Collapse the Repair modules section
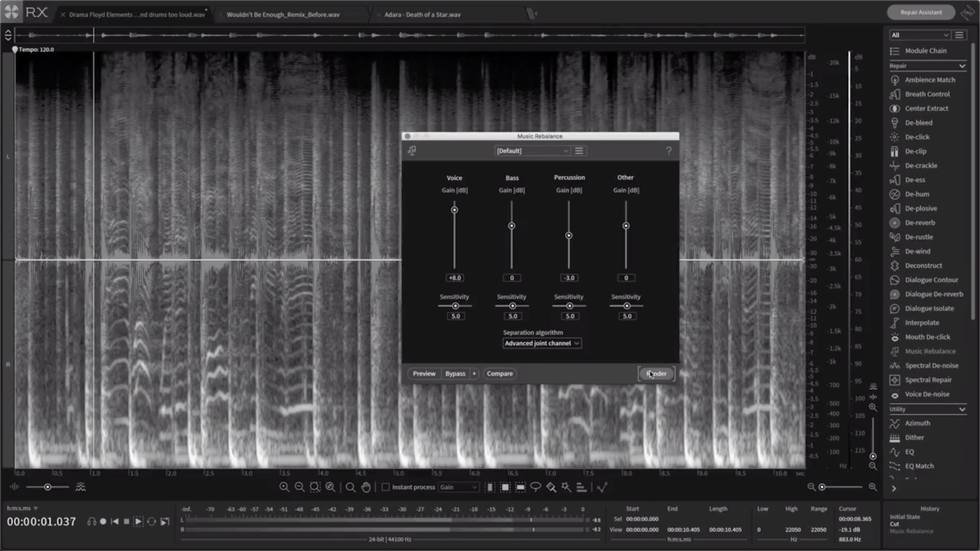The height and width of the screenshot is (551, 980). 962,66
